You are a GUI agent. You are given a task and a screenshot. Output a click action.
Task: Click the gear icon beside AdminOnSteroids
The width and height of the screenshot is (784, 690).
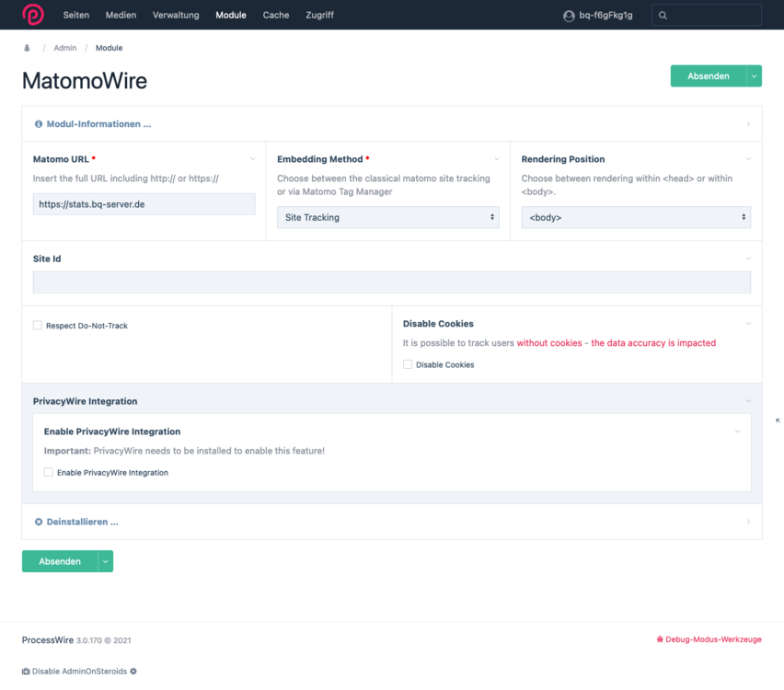(x=133, y=672)
